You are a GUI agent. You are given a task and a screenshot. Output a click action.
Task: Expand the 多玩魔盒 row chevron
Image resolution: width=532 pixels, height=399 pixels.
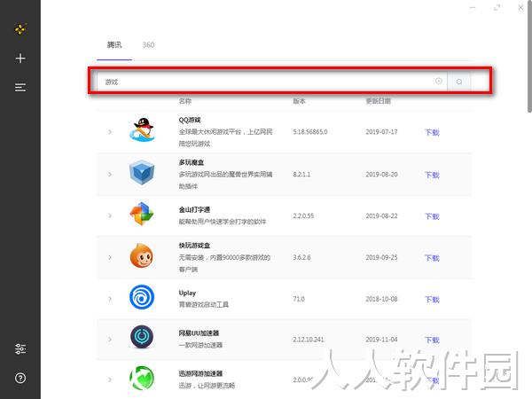point(110,175)
